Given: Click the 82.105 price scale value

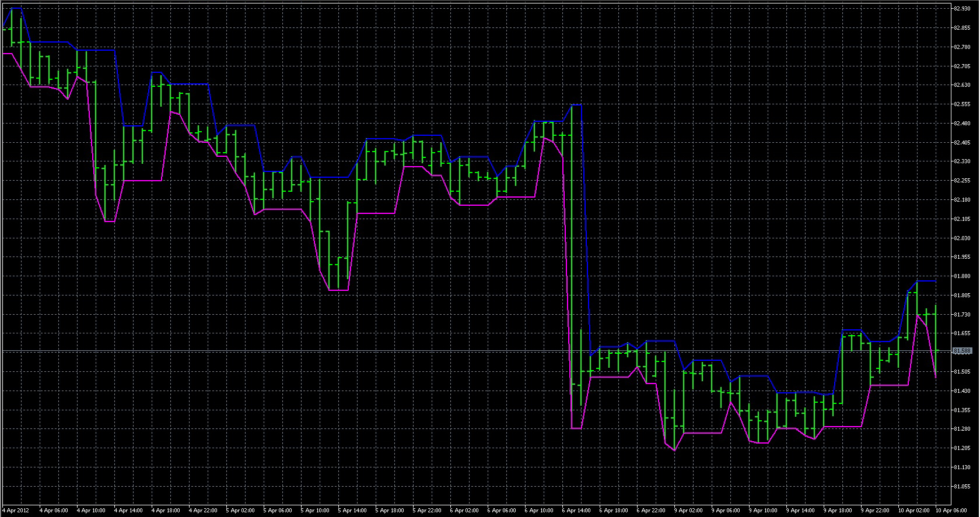Looking at the screenshot, I should click(963, 219).
